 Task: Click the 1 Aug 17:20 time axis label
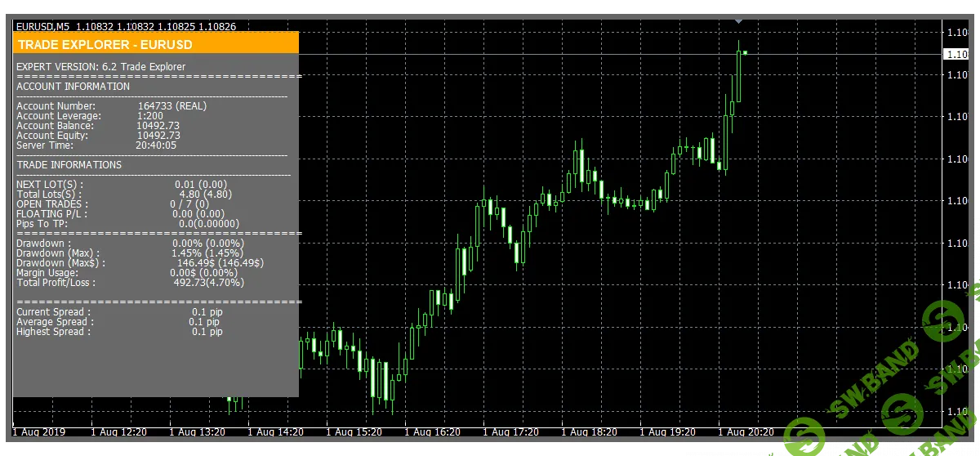[x=510, y=431]
